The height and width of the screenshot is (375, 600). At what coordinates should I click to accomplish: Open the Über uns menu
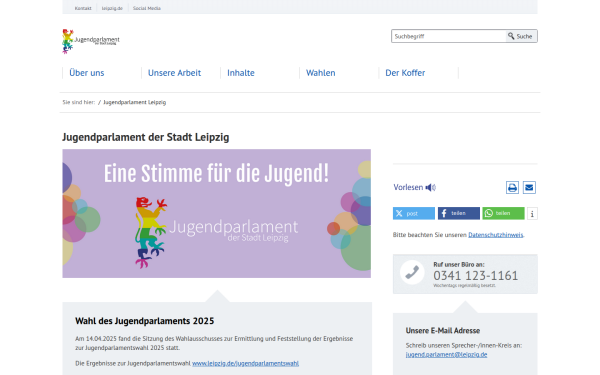click(x=86, y=73)
